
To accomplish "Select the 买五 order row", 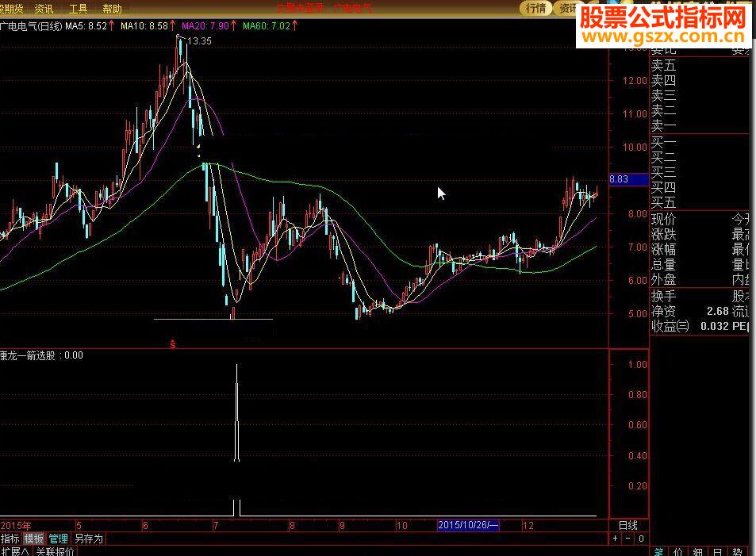I will coord(663,202).
